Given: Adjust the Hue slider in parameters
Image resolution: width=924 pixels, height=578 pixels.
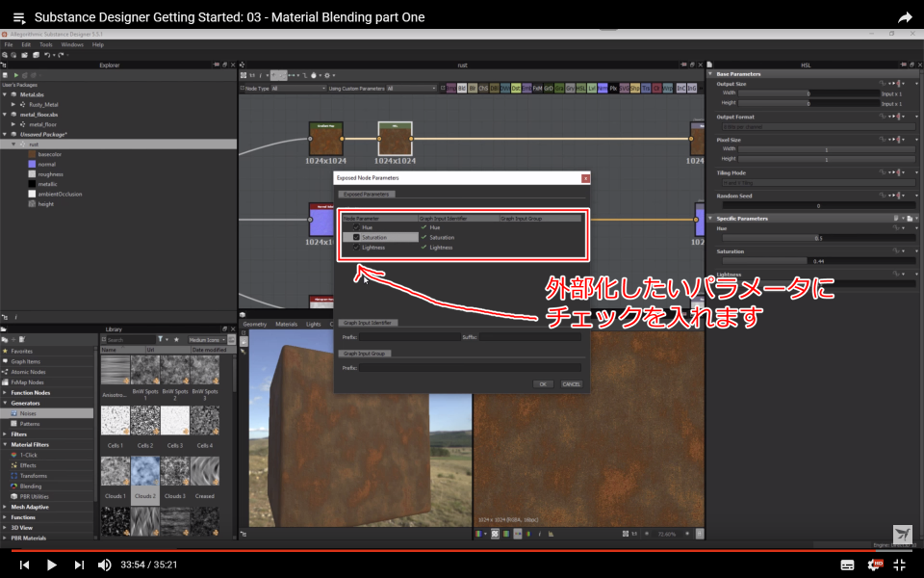Looking at the screenshot, I should click(x=820, y=238).
